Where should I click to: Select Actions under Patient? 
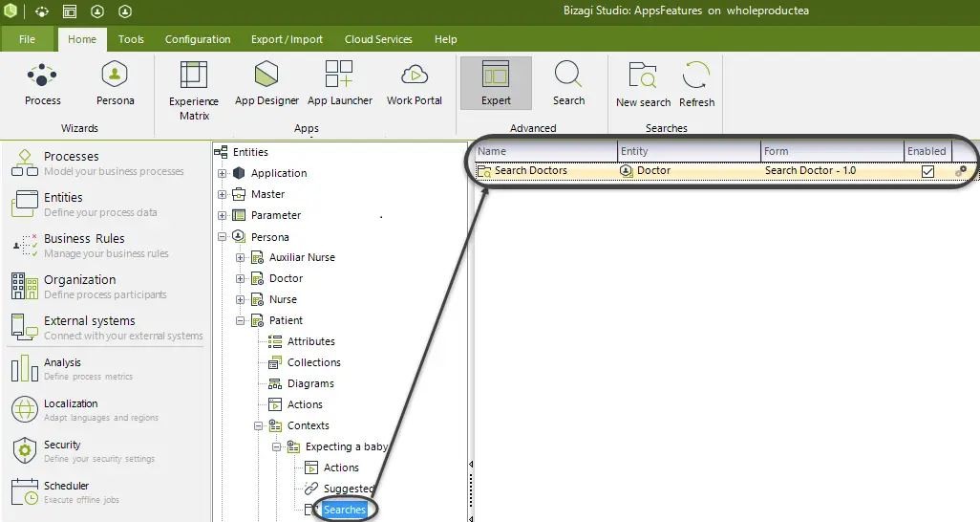[305, 404]
